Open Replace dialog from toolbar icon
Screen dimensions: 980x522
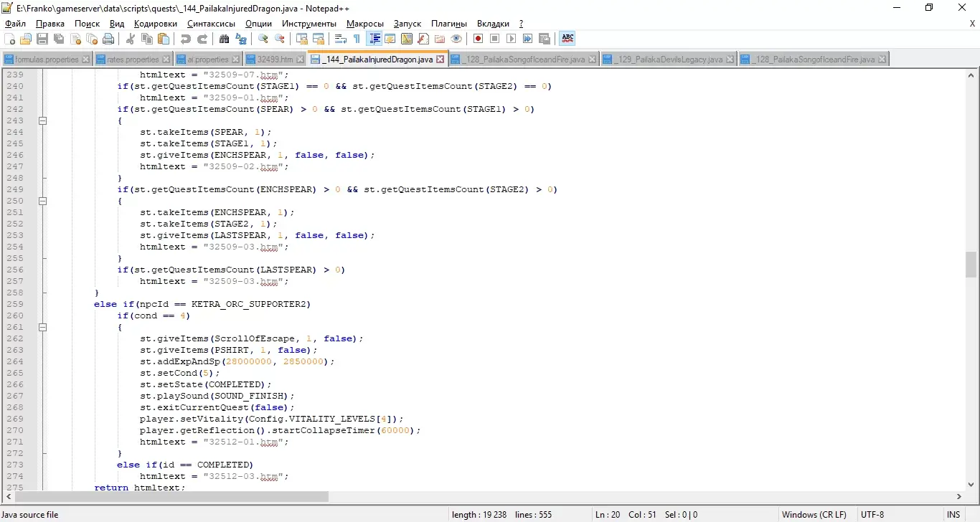241,39
